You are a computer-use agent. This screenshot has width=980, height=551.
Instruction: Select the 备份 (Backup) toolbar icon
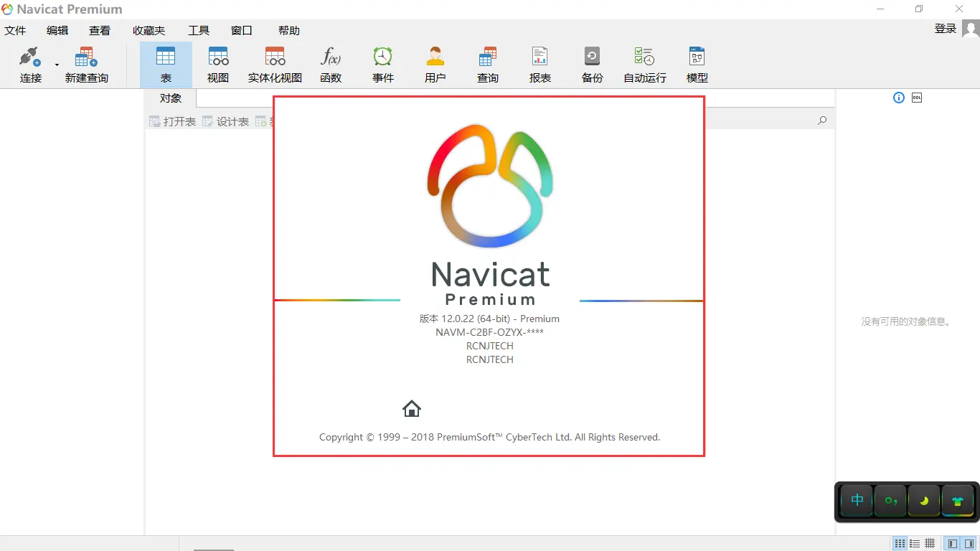click(x=593, y=57)
